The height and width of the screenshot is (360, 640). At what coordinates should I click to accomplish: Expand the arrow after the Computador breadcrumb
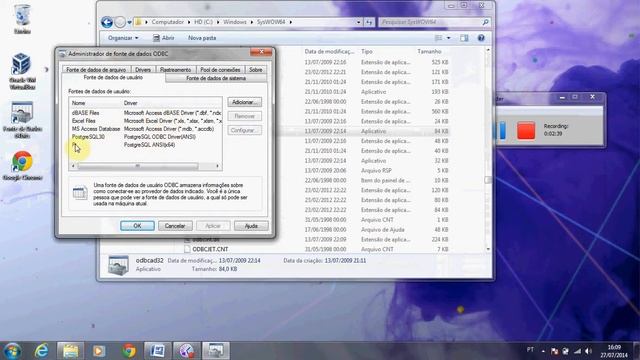click(189, 22)
